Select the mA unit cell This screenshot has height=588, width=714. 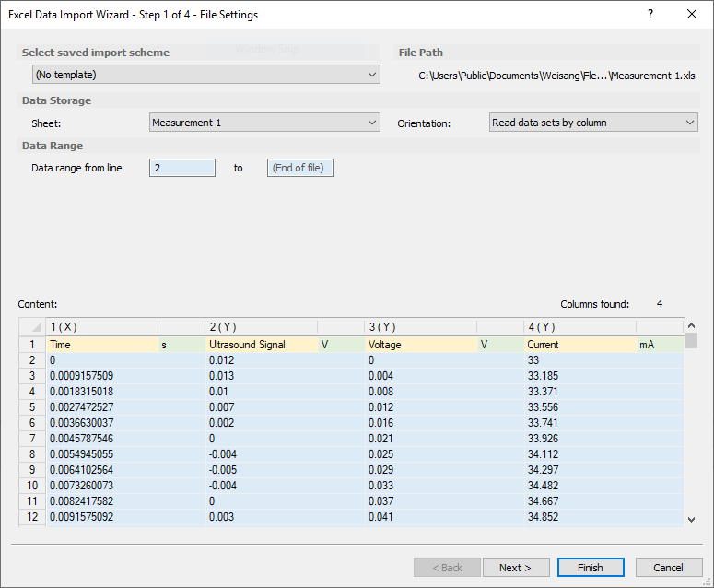coord(660,345)
